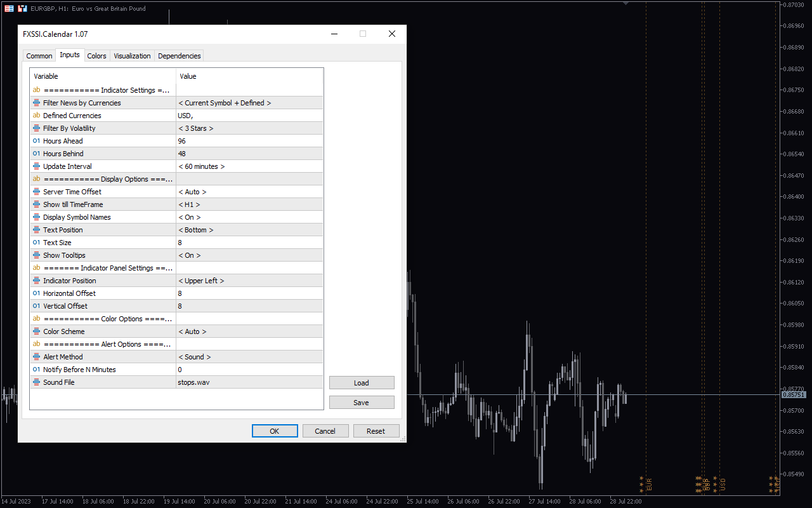Click the Color Options header string icon

pyautogui.click(x=36, y=319)
